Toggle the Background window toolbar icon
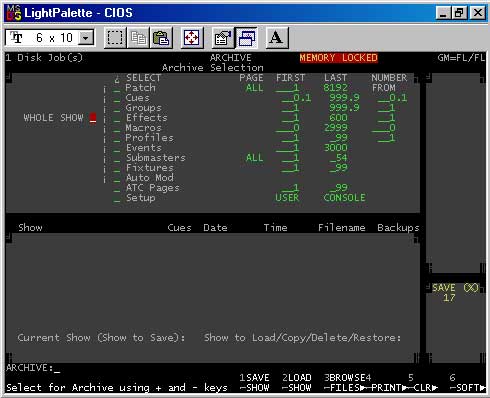Screen dimensions: 490x398 246,38
